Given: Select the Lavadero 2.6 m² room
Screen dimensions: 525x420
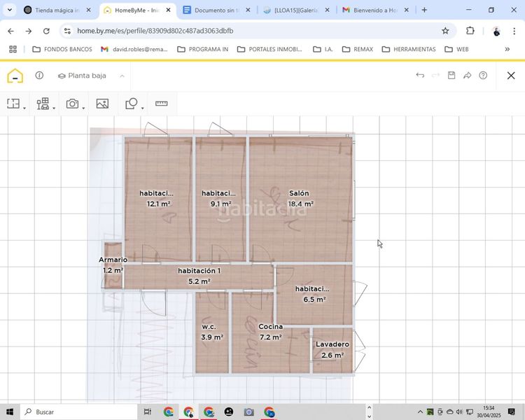Looking at the screenshot, I should (x=332, y=350).
